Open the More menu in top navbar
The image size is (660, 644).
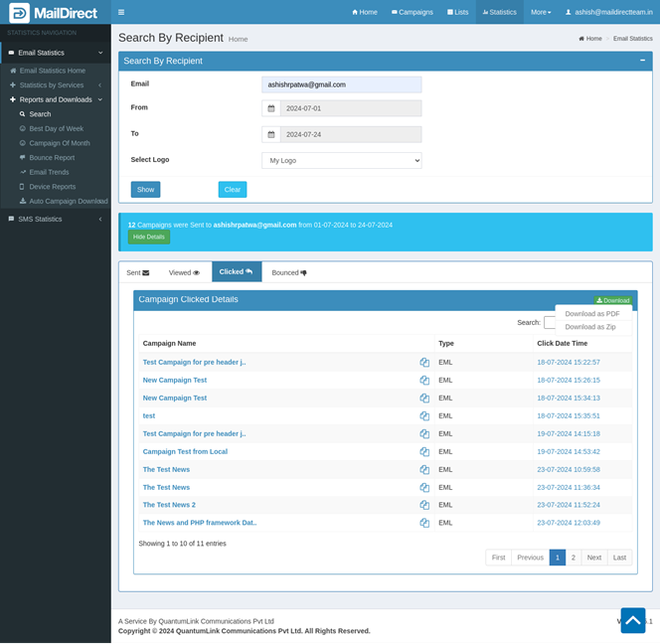point(541,12)
